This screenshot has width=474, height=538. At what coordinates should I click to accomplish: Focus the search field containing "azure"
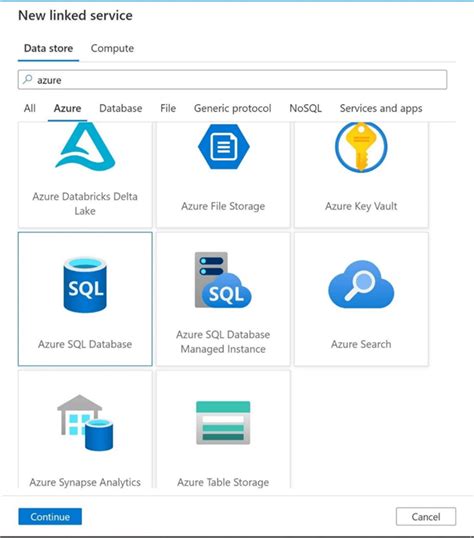point(232,80)
